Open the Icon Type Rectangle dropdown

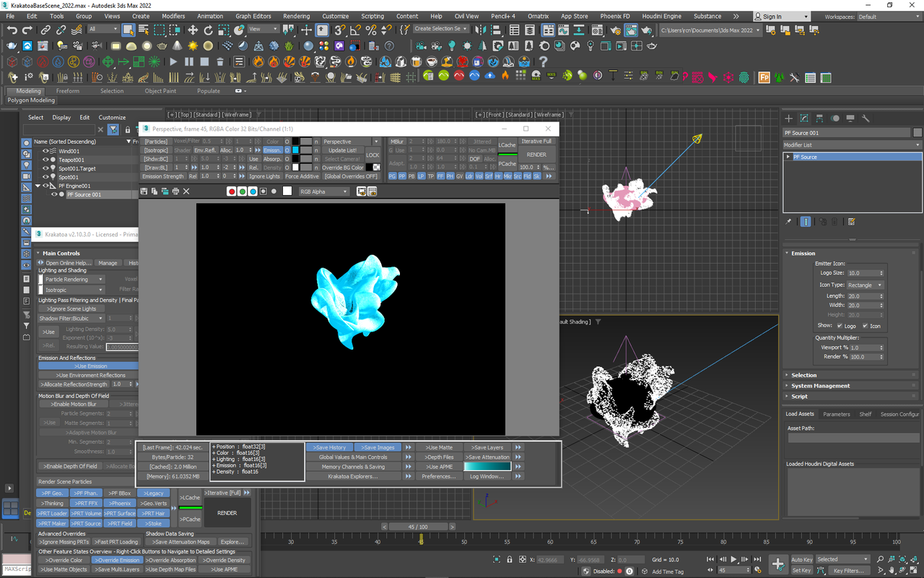(x=865, y=285)
